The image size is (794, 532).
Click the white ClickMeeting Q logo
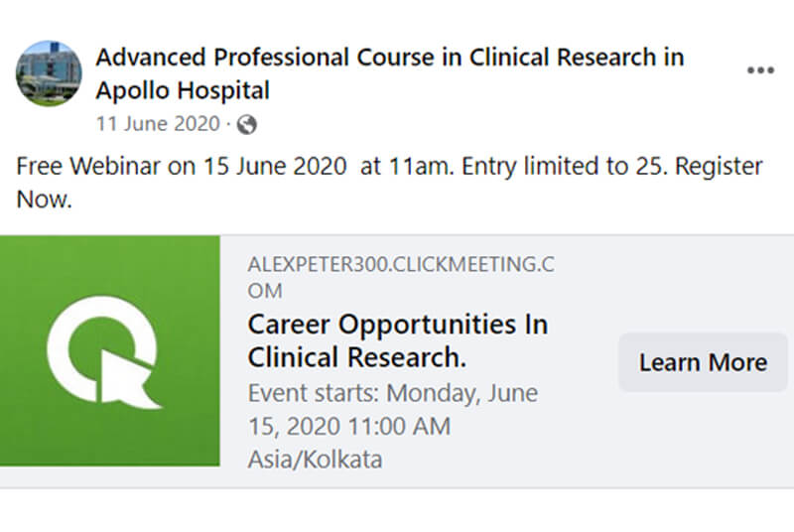point(103,352)
